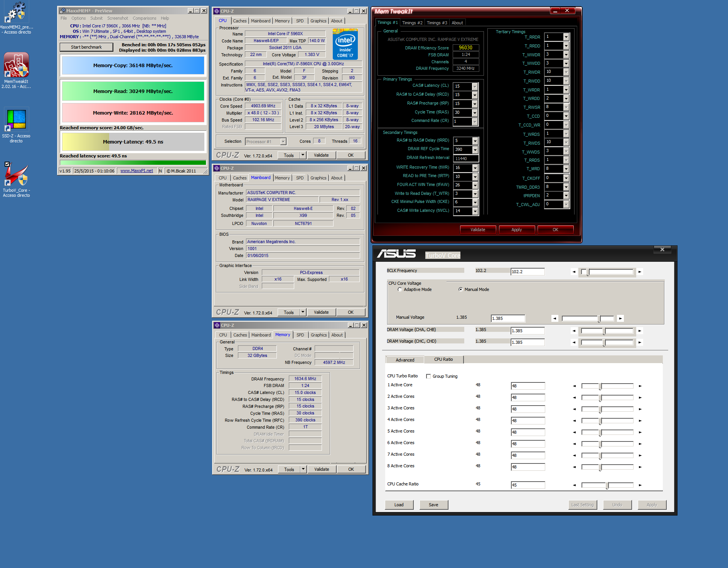The width and height of the screenshot is (728, 568).
Task: Increase 1 Active Core ratio with right arrow
Action: (640, 386)
